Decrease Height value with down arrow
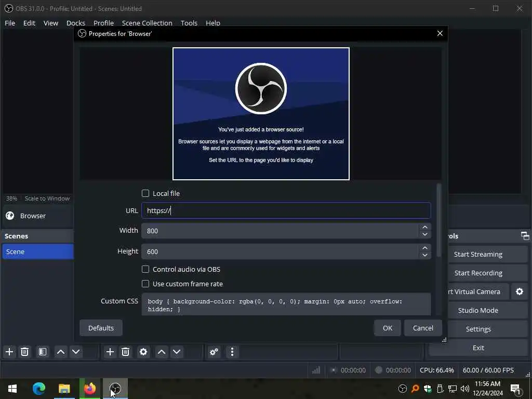 425,255
